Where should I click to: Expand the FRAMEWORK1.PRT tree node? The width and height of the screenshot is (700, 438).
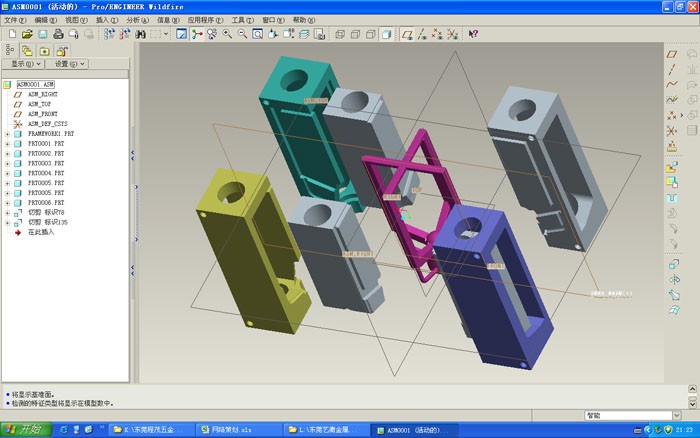click(x=7, y=134)
